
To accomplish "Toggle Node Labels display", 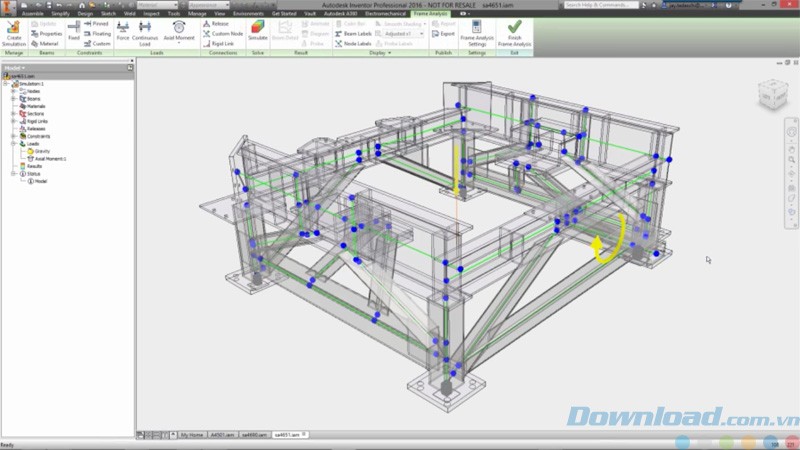I will click(352, 44).
